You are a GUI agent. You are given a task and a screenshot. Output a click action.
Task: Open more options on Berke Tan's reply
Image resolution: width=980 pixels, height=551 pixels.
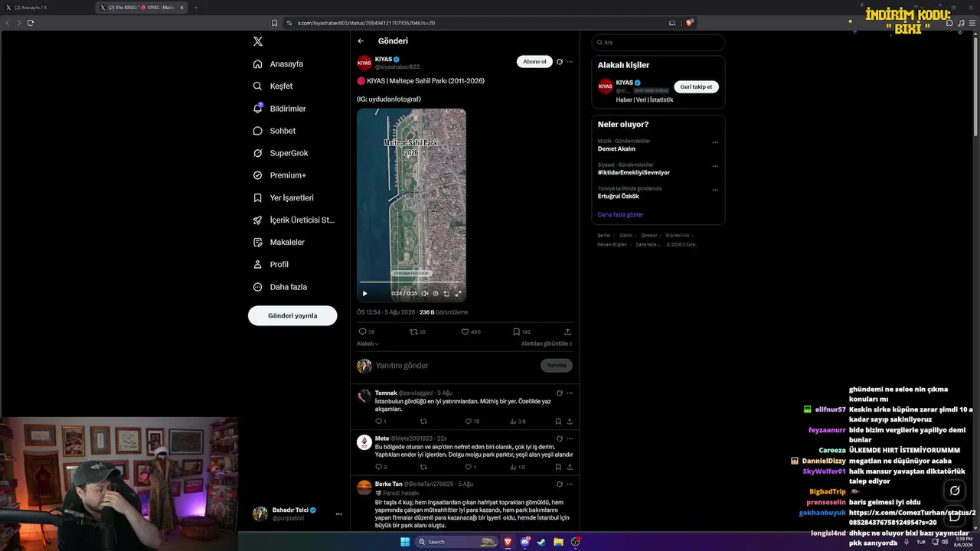point(570,484)
